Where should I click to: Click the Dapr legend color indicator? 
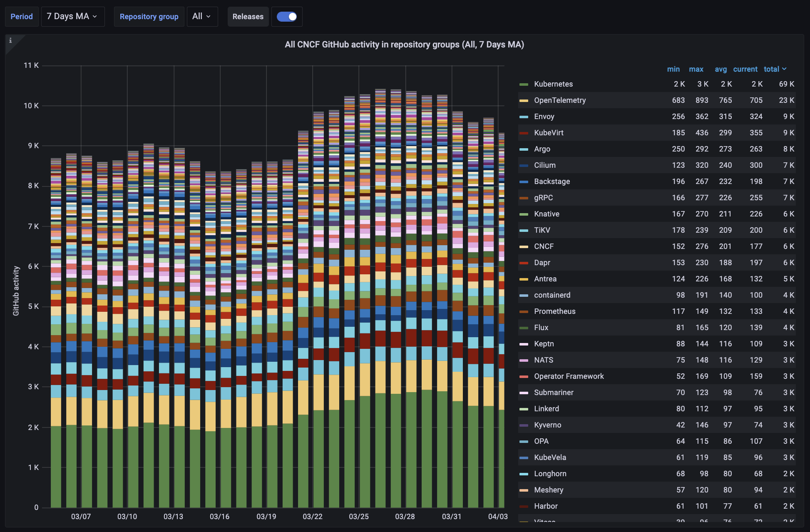tap(524, 263)
